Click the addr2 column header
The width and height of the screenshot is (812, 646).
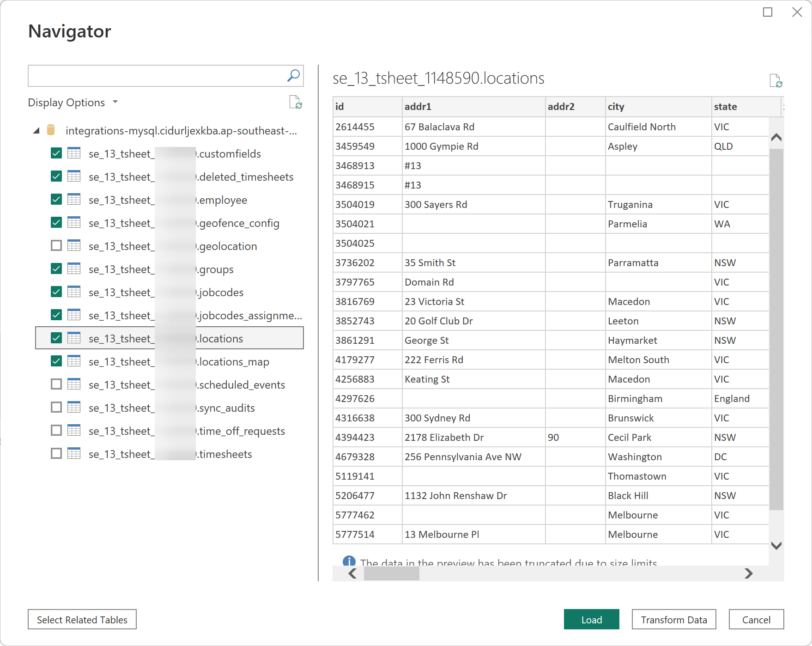tap(575, 106)
